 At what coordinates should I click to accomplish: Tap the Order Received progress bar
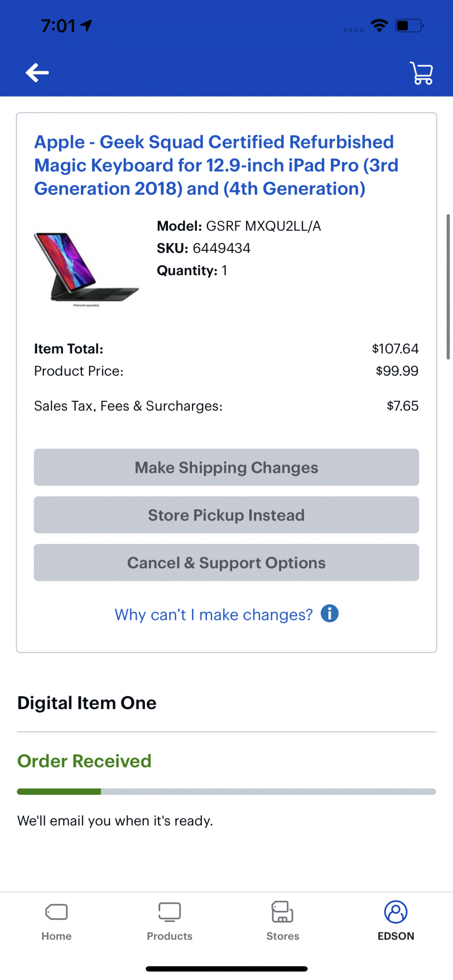point(226,791)
